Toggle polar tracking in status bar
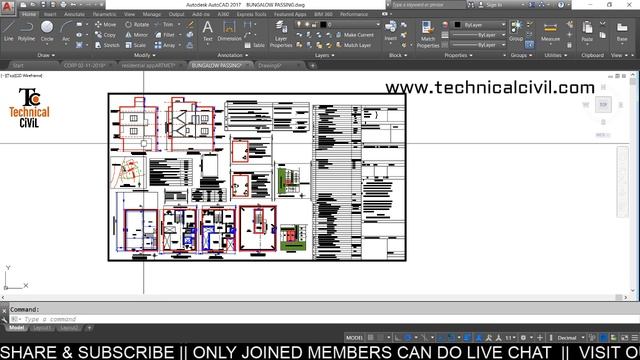 click(x=407, y=338)
